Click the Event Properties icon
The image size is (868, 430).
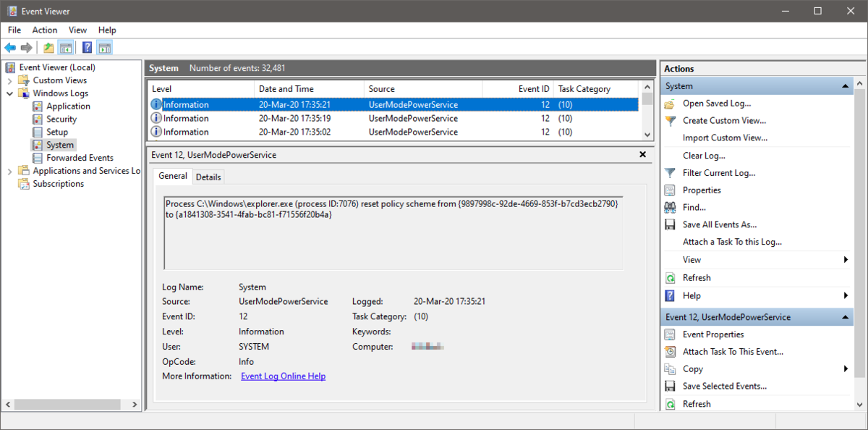(x=670, y=334)
